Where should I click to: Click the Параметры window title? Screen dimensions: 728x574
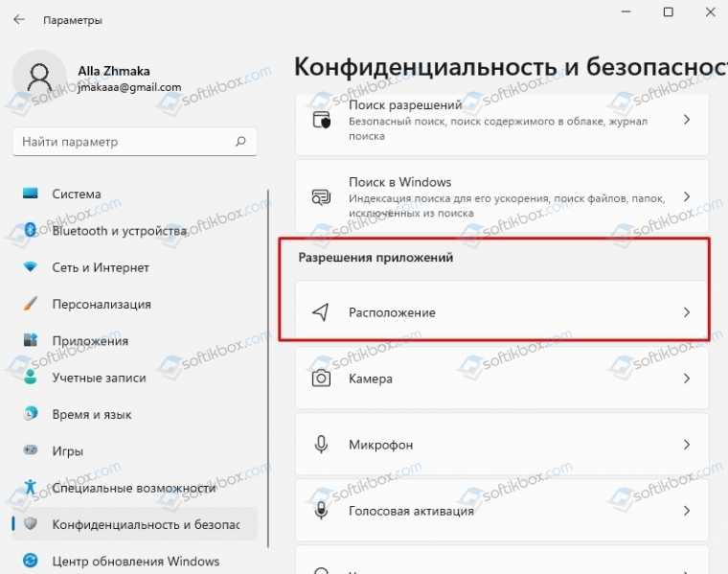point(73,20)
